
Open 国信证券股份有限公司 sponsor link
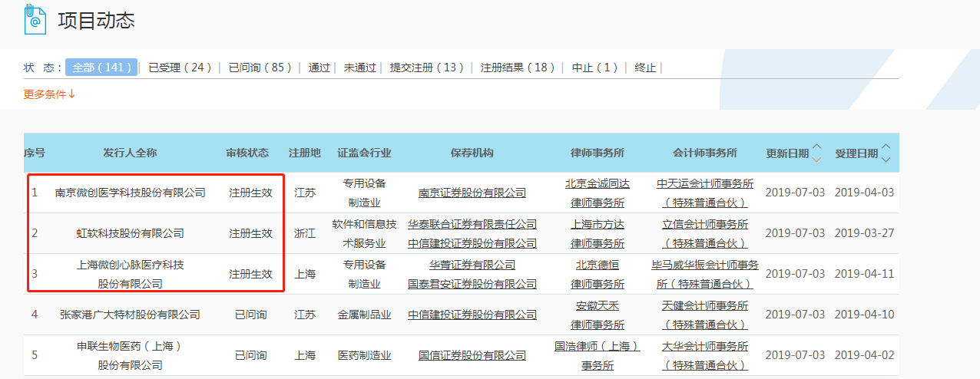pos(472,355)
